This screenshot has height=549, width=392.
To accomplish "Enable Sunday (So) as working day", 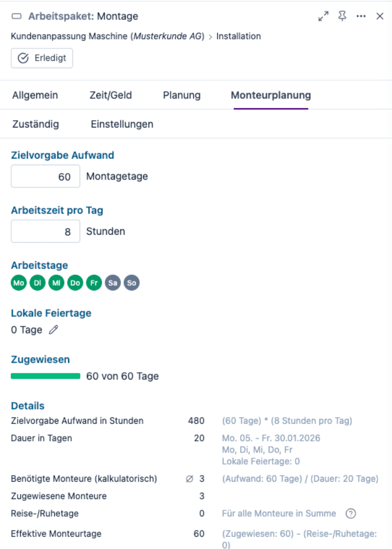I will coord(131,283).
